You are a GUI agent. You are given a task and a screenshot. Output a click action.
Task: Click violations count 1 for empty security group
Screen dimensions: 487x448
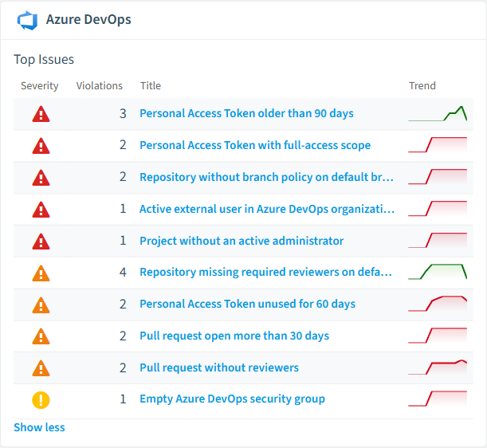tap(123, 399)
